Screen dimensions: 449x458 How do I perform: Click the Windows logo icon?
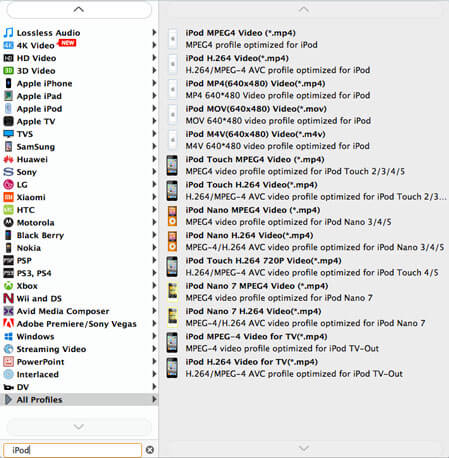(x=8, y=336)
